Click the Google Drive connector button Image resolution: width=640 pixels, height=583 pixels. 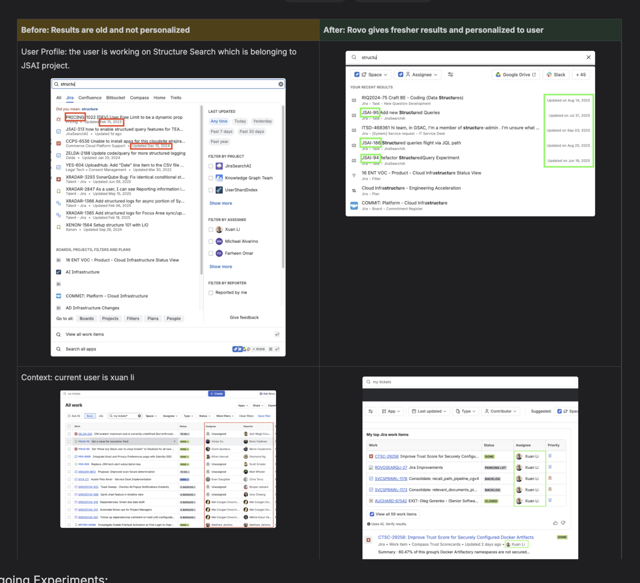click(516, 75)
